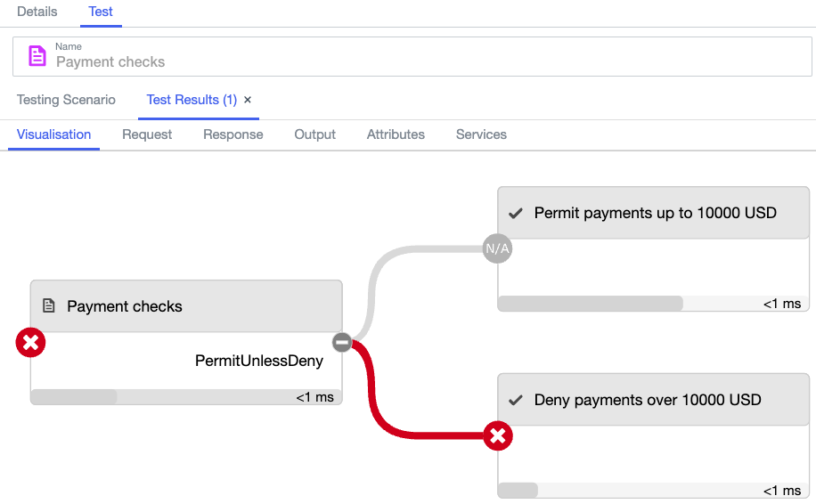Switch to the Response tab
The height and width of the screenshot is (504, 816).
click(233, 134)
